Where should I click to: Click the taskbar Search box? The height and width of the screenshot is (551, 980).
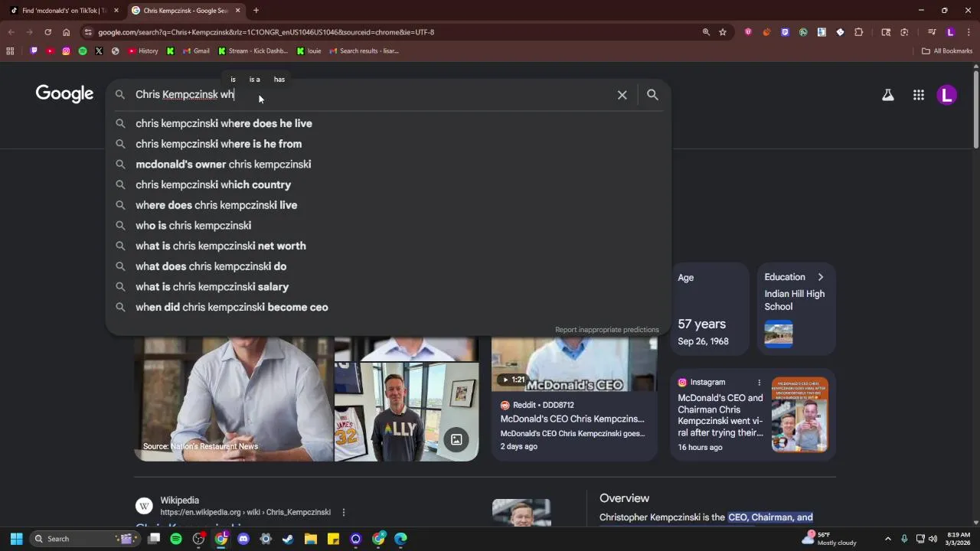point(86,539)
